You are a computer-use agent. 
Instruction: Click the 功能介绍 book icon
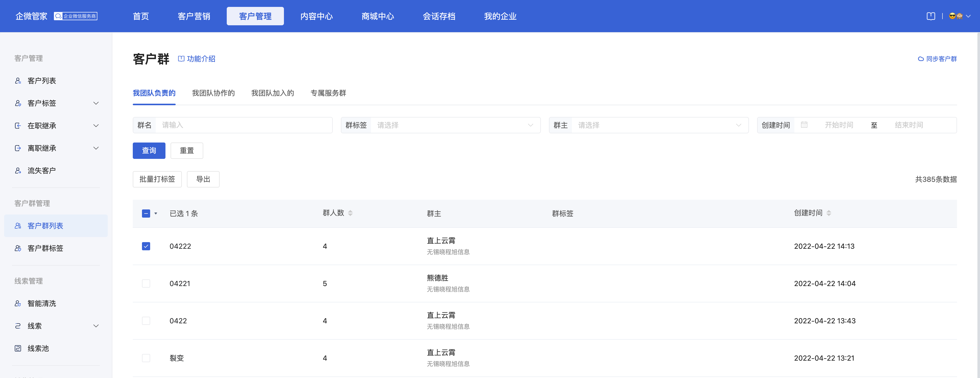point(181,59)
